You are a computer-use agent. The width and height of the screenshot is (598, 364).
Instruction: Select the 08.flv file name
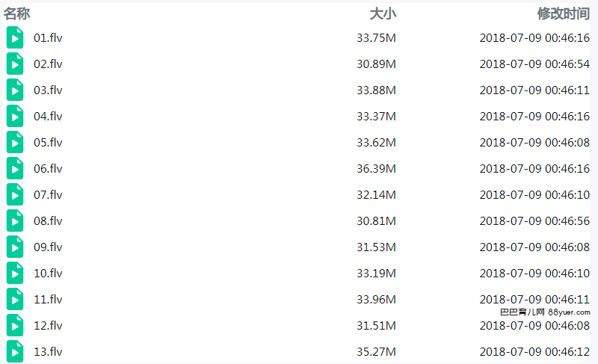pyautogui.click(x=48, y=221)
